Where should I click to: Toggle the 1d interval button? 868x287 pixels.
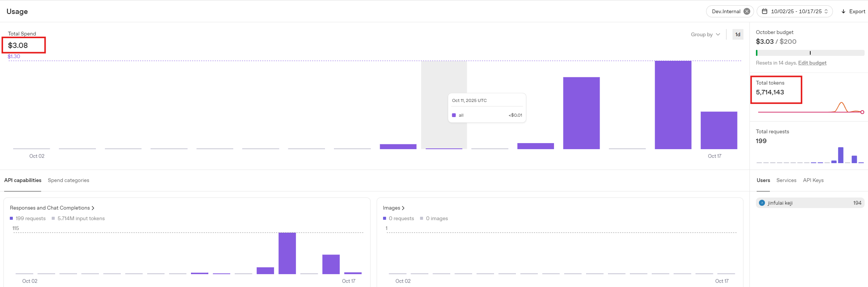737,34
